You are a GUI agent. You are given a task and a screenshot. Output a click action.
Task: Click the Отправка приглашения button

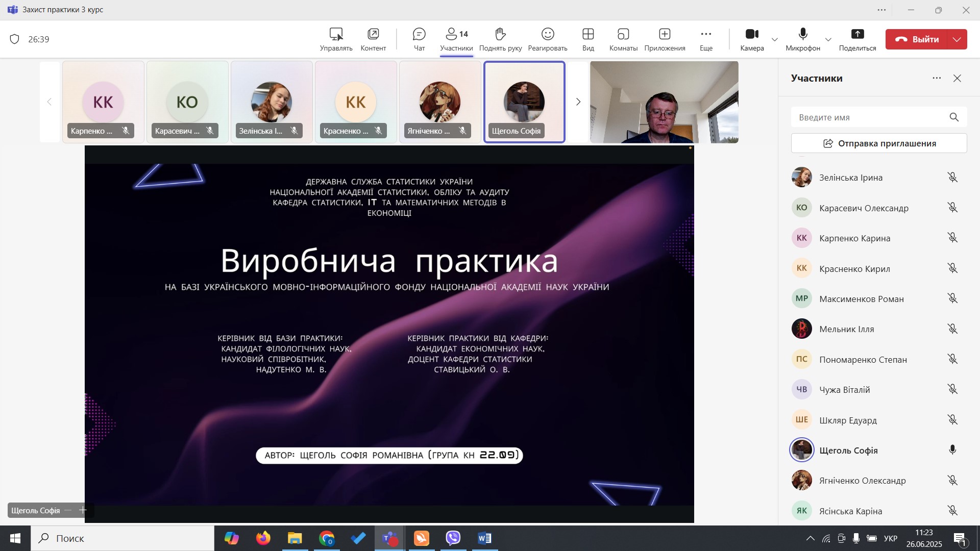click(x=878, y=143)
